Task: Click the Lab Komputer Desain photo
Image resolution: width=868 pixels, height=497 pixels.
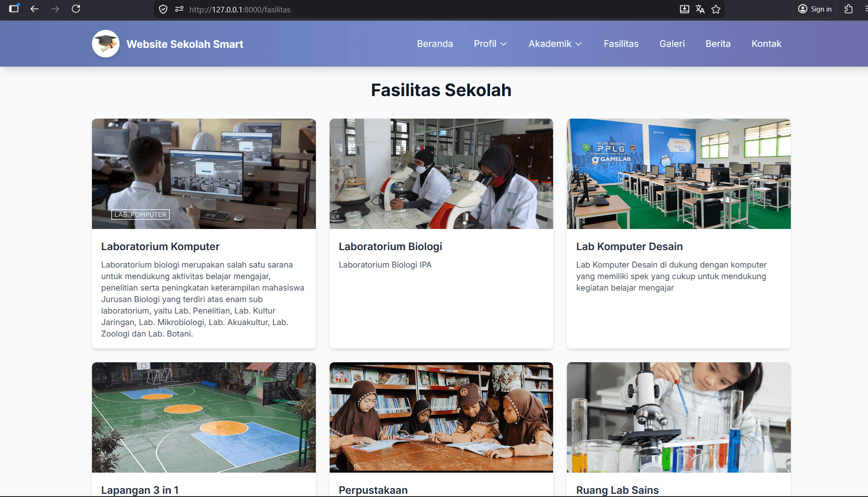Action: 679,174
